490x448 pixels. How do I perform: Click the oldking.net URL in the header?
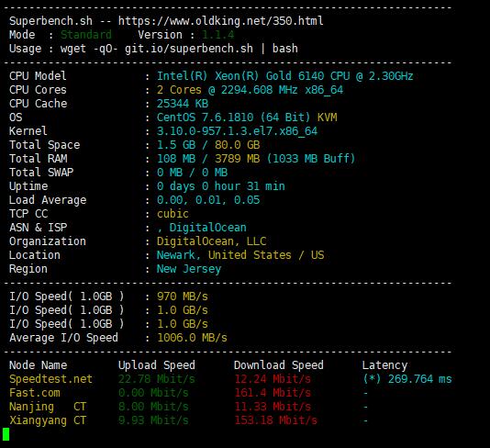tap(220, 21)
